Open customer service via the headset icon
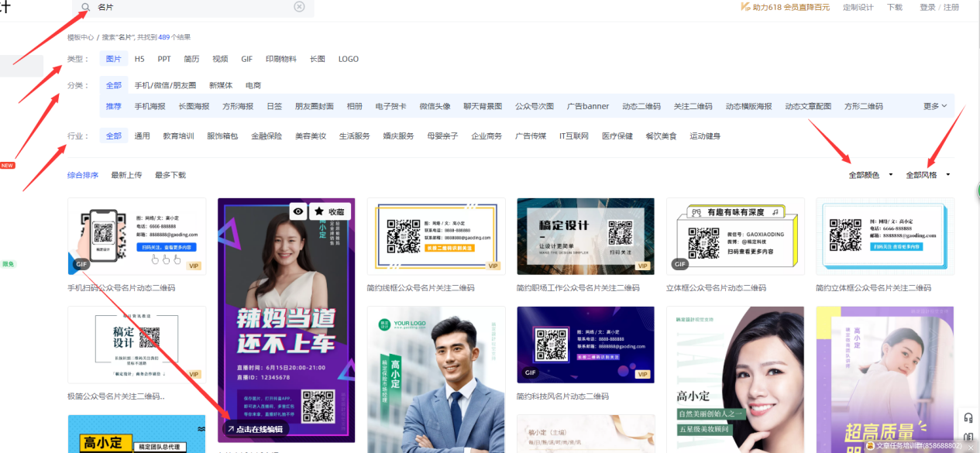980x453 pixels. 968,418
